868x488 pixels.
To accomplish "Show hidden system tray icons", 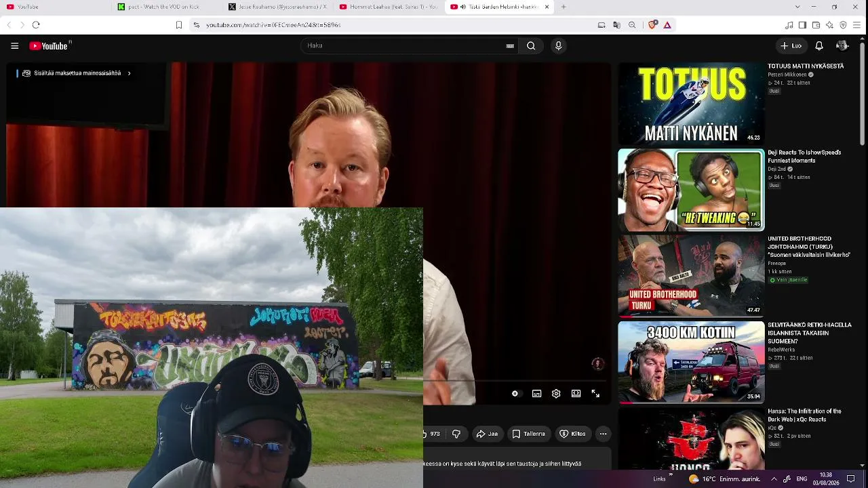I will coord(774,479).
